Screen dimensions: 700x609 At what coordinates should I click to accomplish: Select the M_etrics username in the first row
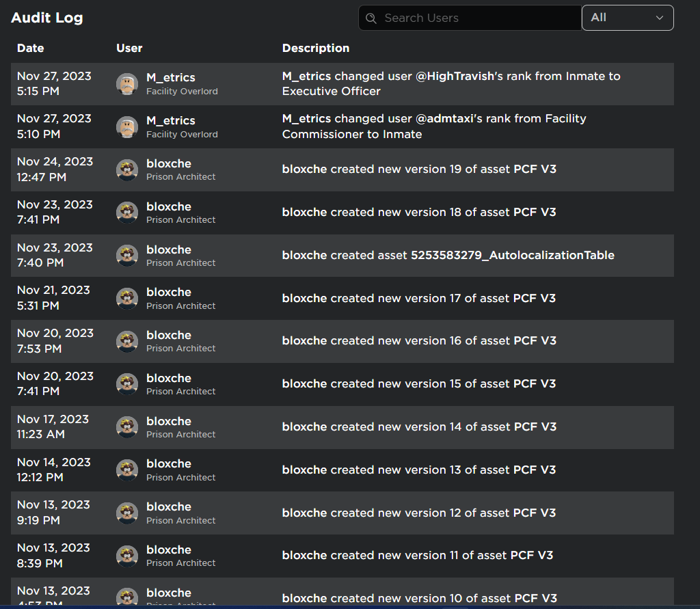170,77
